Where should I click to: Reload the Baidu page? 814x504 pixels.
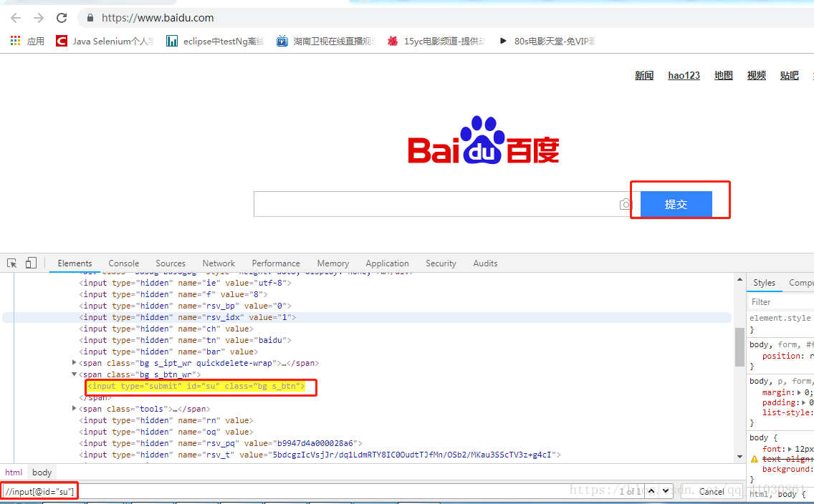62,18
